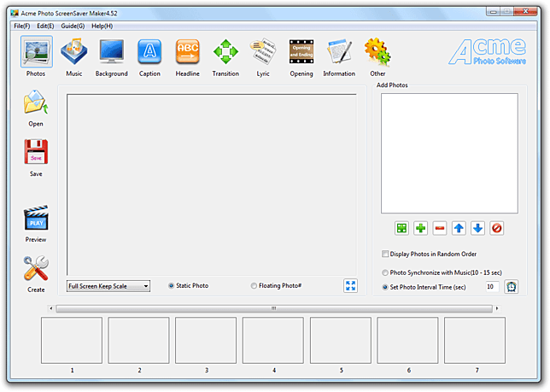This screenshot has height=392, width=550.
Task: Open the Other settings gears icon
Action: (x=377, y=52)
